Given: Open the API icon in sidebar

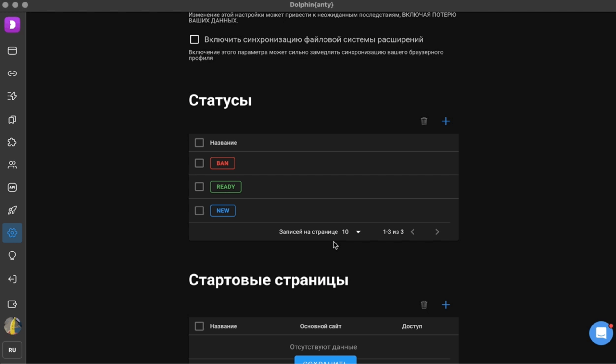Looking at the screenshot, I should pyautogui.click(x=12, y=187).
